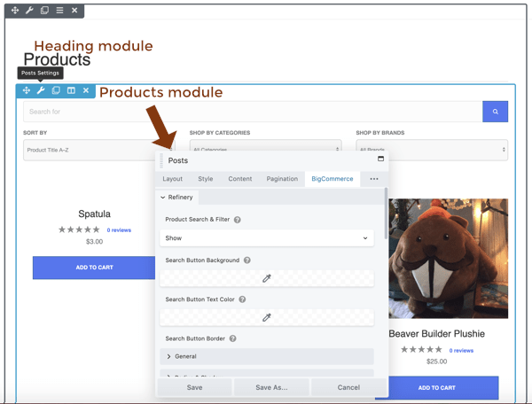Image resolution: width=532 pixels, height=404 pixels.
Task: Open the more tabs ellipsis menu
Action: (x=373, y=179)
